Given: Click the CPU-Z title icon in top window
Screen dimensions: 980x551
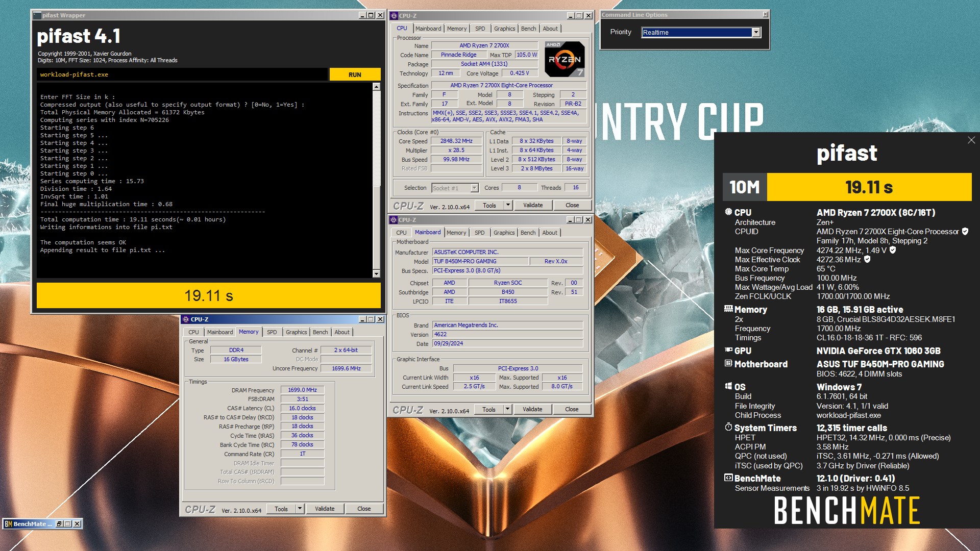Looking at the screenshot, I should click(394, 16).
